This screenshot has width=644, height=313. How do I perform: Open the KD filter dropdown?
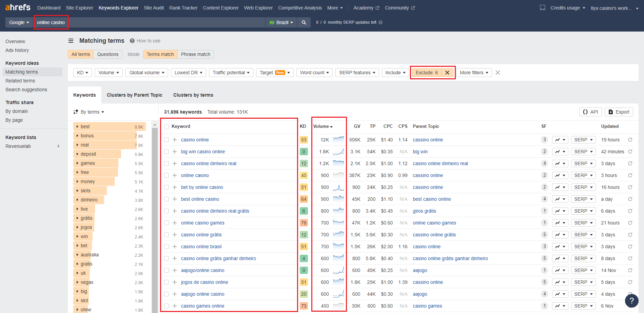click(x=82, y=73)
